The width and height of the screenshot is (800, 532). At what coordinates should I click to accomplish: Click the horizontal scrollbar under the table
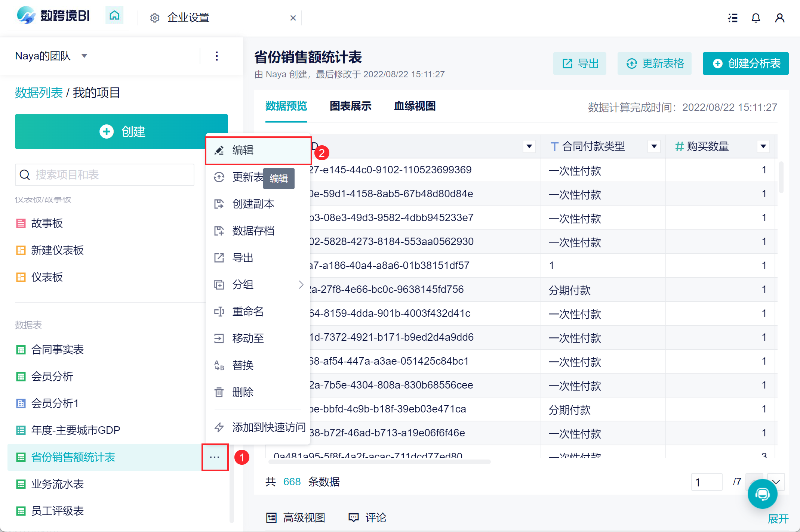379,462
